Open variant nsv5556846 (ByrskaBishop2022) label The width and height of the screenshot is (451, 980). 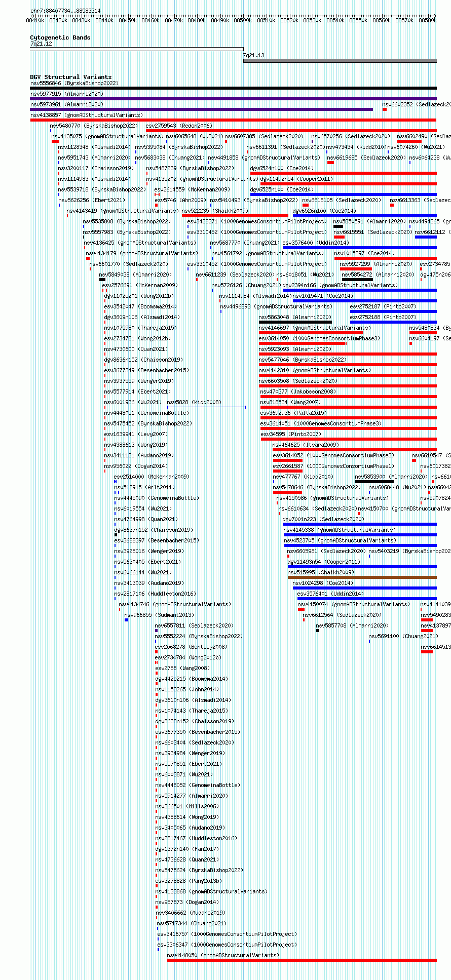tap(74, 83)
